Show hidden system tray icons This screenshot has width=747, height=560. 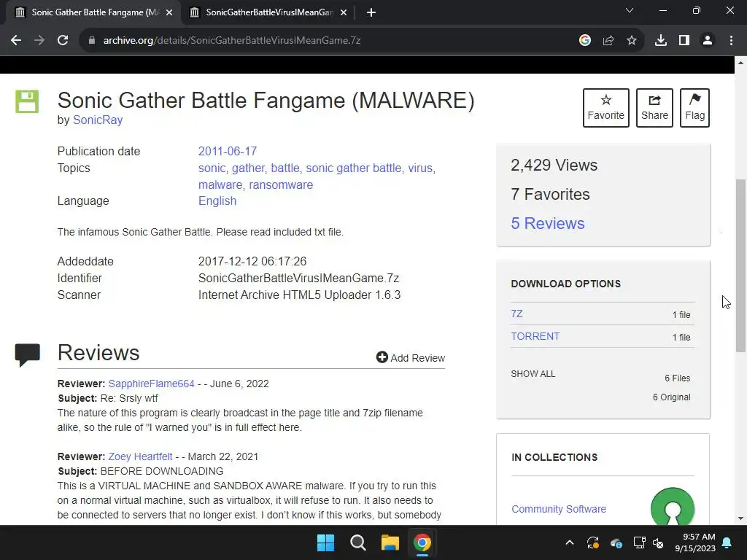click(569, 542)
